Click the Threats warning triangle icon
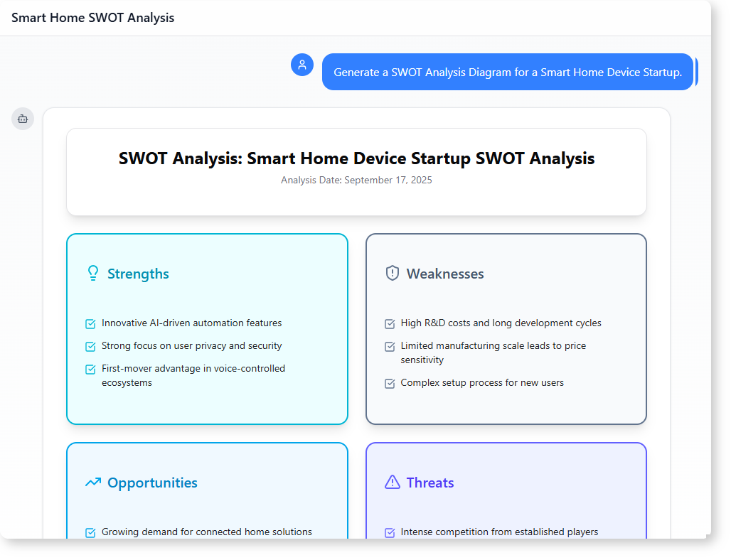Image resolution: width=731 pixels, height=560 pixels. (392, 483)
